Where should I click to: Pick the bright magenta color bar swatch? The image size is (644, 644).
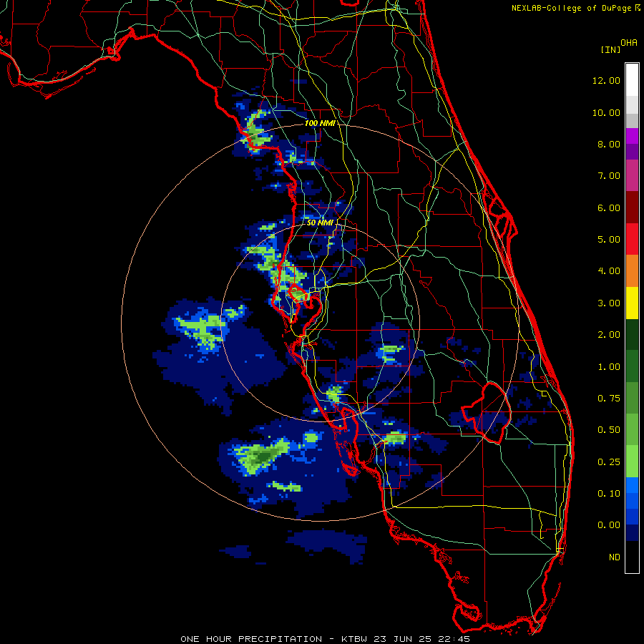632,136
